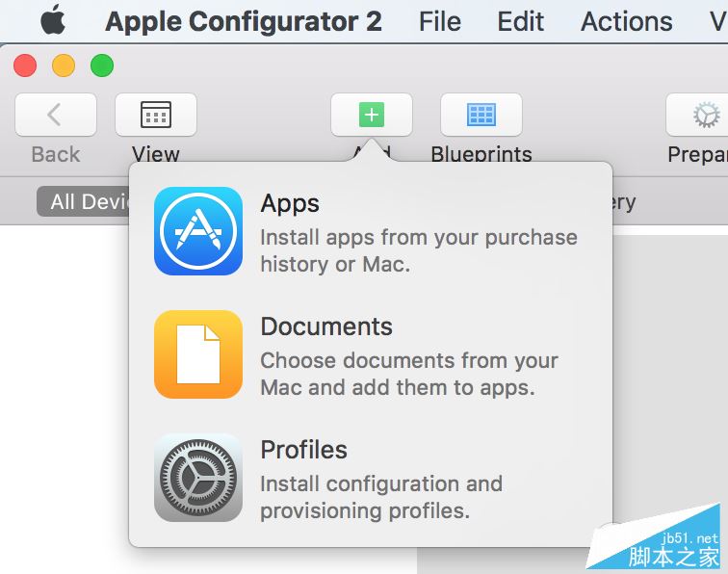728x574 pixels.
Task: Open the Blueprints grid icon
Action: coord(481,116)
